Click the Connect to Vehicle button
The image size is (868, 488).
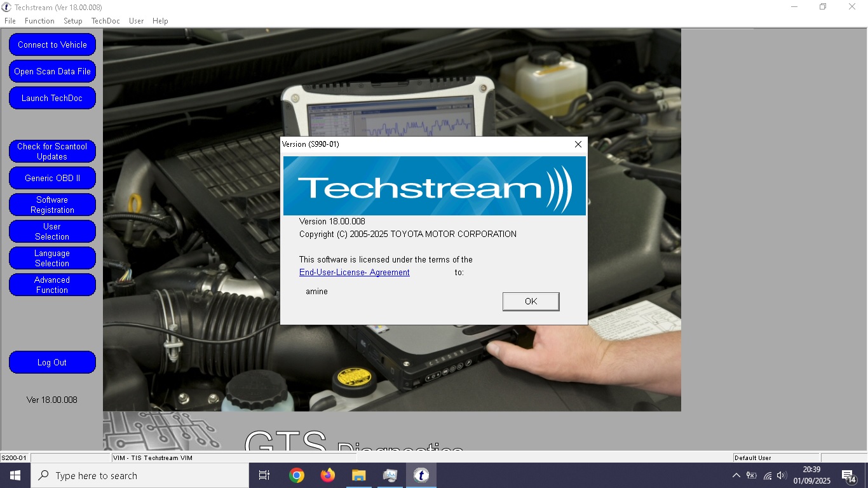coord(52,44)
